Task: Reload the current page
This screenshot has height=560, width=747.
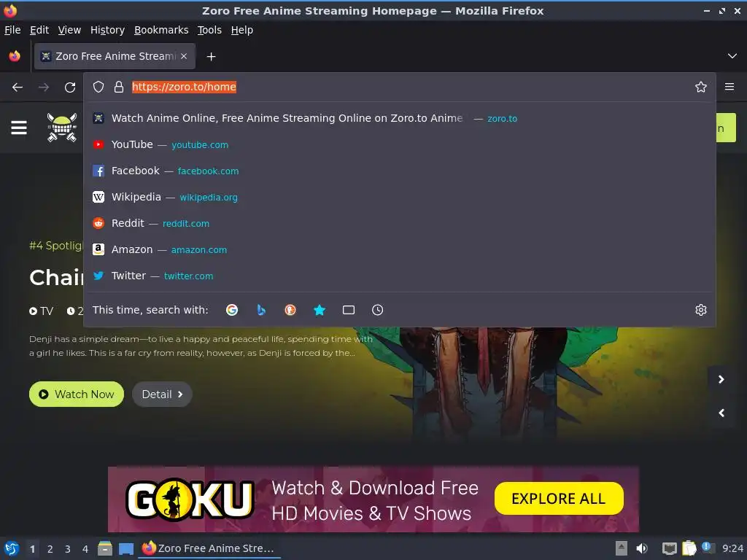Action: point(70,87)
